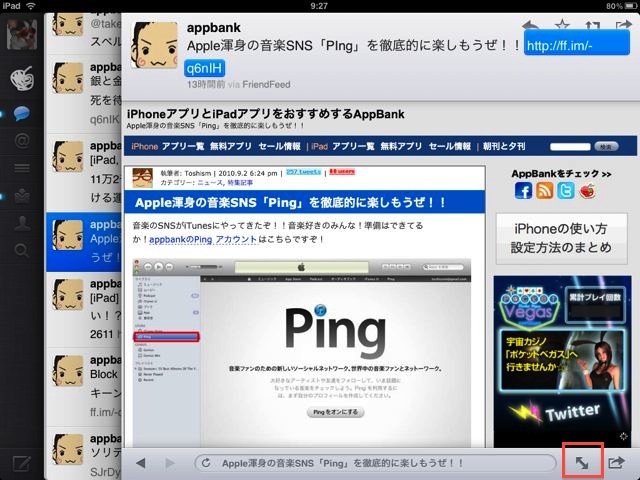Open AppBank RSS feed icon
Viewport: 640px width, 480px height.
click(x=544, y=191)
